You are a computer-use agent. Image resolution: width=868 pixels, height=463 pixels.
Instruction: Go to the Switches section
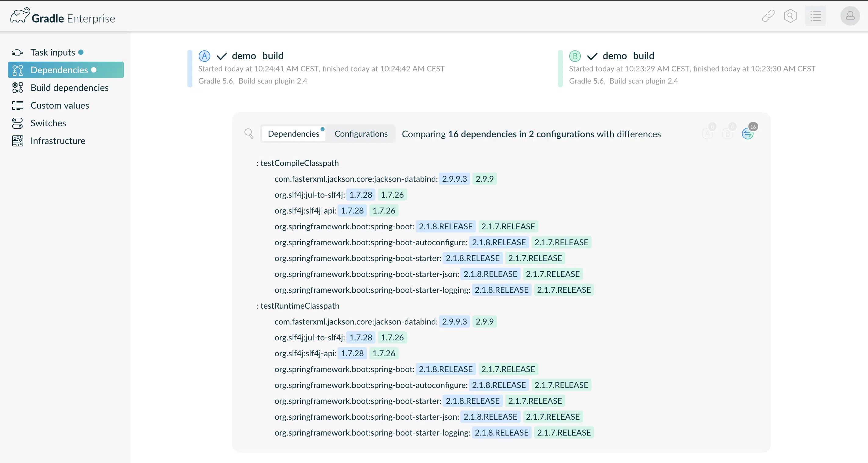point(48,123)
